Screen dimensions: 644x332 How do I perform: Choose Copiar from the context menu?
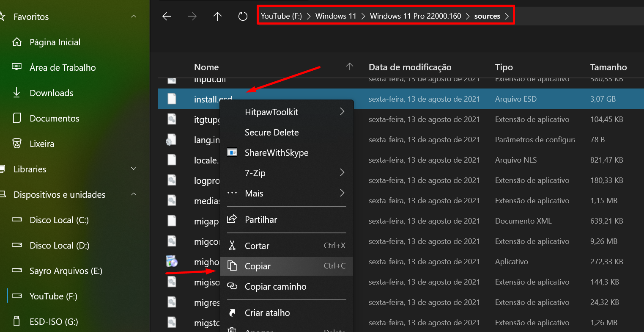coord(286,266)
